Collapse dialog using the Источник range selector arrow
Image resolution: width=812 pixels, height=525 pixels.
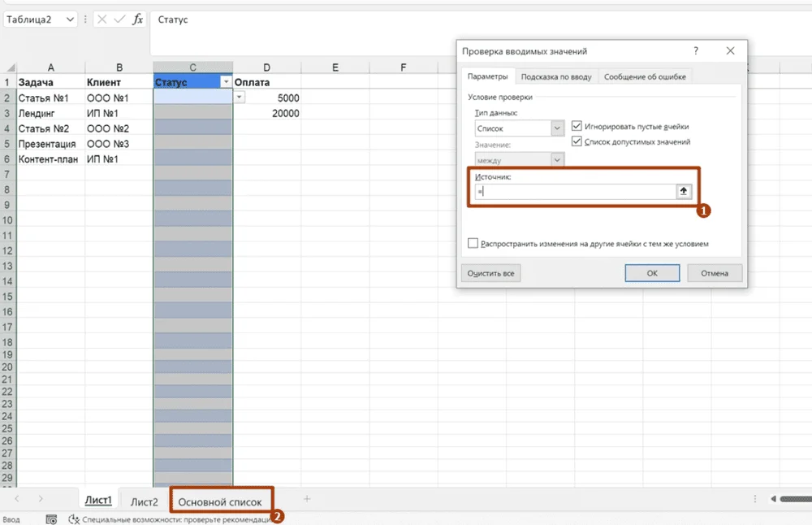coord(683,192)
